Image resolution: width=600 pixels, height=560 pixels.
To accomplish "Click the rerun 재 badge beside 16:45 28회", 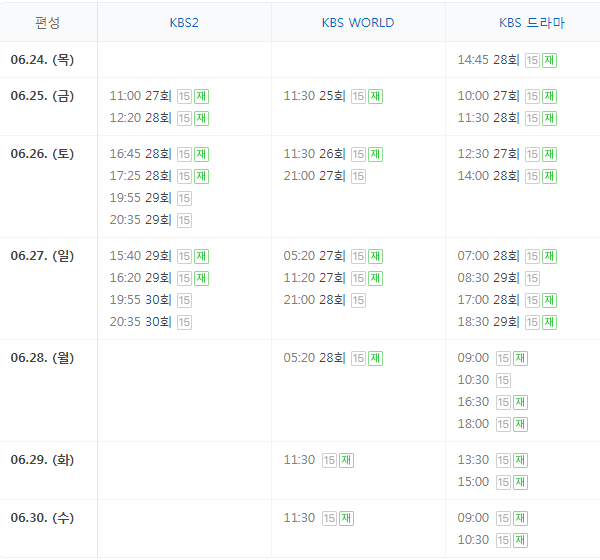I will pyautogui.click(x=201, y=154).
